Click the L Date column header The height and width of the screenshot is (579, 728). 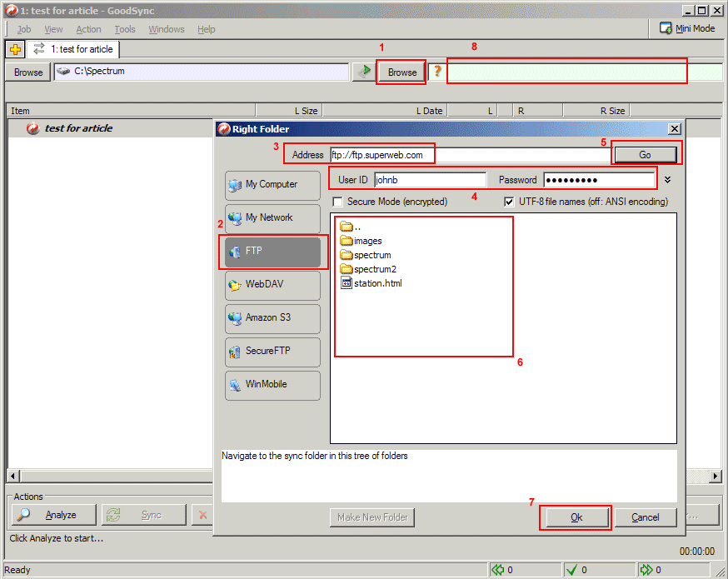[385, 111]
